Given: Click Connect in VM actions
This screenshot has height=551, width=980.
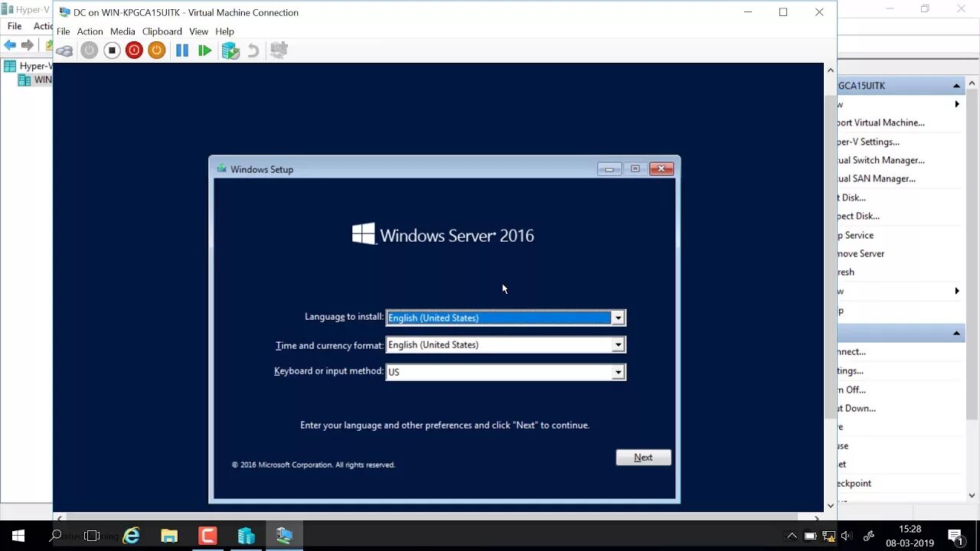Looking at the screenshot, I should click(x=851, y=351).
